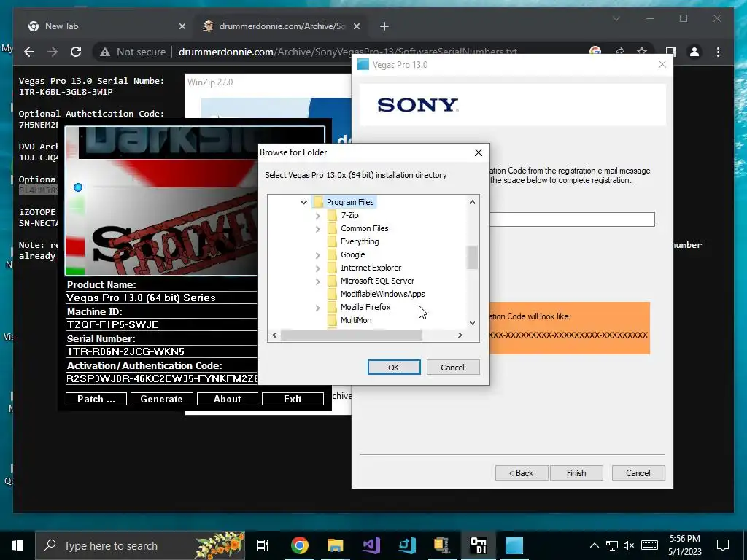The height and width of the screenshot is (560, 747).
Task: Open the share icon in address bar
Action: (619, 52)
